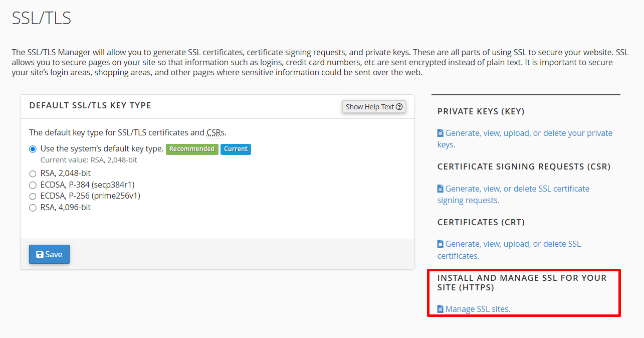Click the document icon beside the SSL certificates link

441,244
